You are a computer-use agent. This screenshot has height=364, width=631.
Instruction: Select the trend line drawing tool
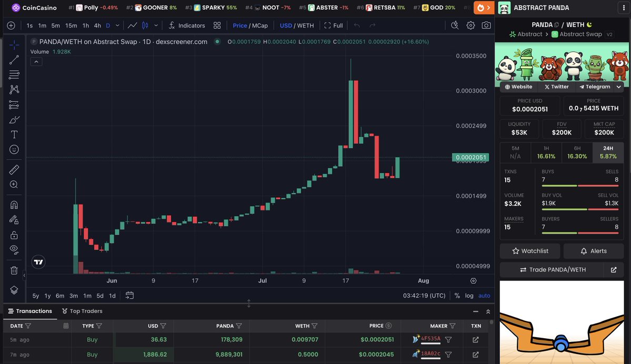(x=14, y=59)
